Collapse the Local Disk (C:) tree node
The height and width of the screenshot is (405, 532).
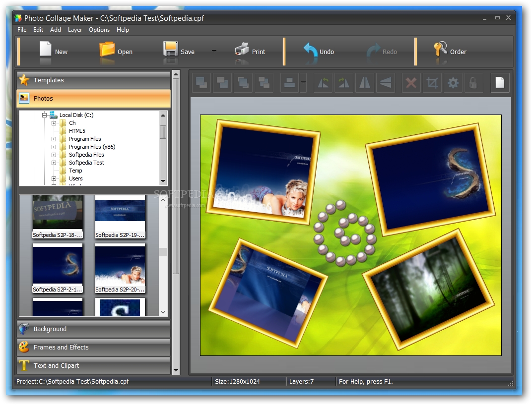click(x=45, y=115)
